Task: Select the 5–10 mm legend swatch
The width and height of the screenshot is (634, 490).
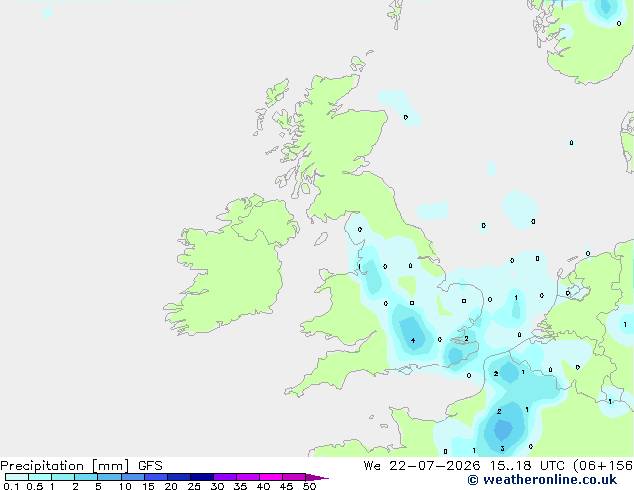Action: (109, 477)
